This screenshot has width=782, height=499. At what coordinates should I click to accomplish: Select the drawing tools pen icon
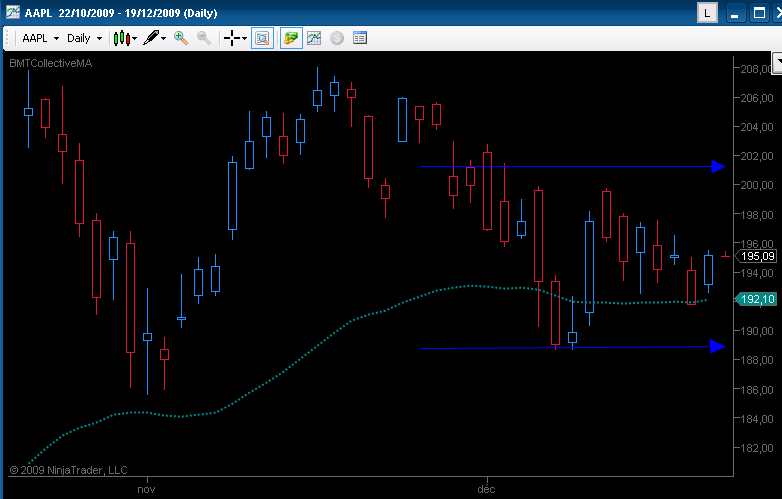coord(151,38)
